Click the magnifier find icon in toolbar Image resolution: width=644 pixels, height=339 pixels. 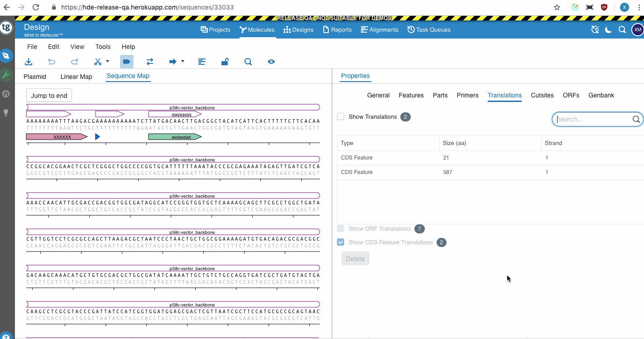(248, 62)
